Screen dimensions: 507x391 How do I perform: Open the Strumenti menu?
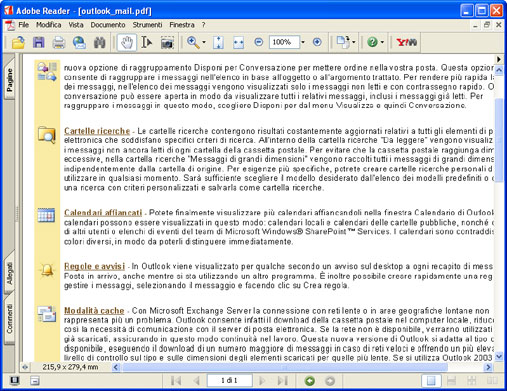click(x=147, y=25)
